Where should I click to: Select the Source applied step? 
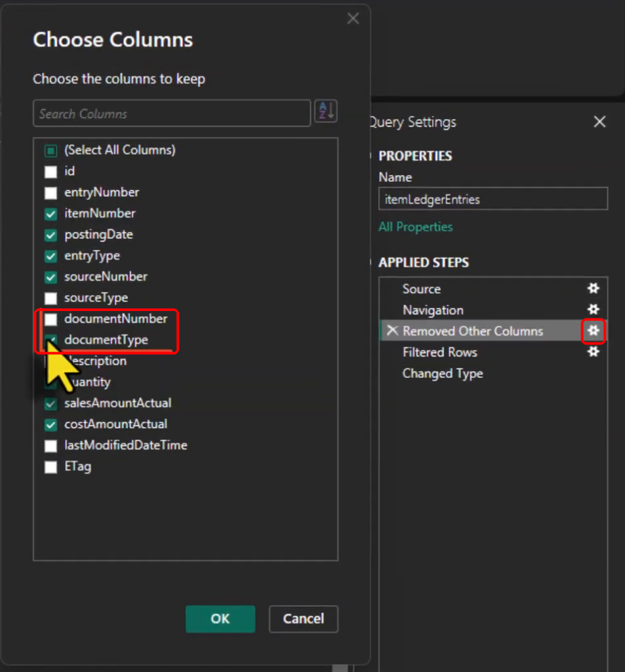pos(422,289)
